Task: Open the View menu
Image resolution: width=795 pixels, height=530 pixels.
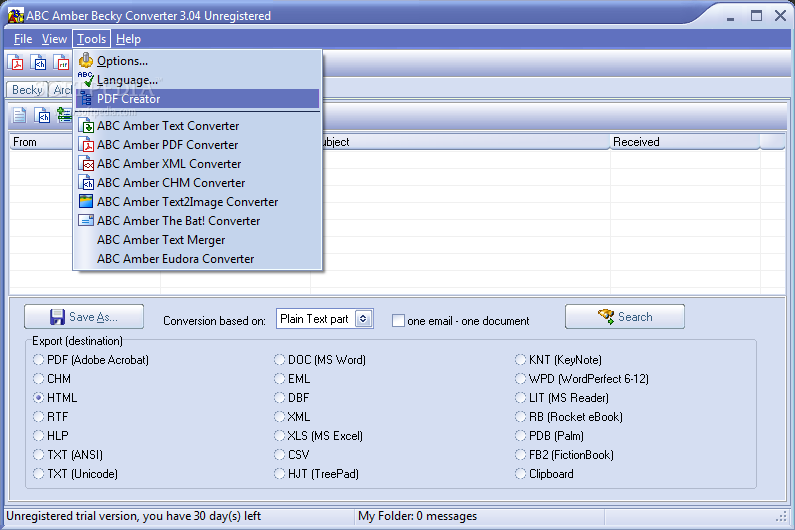Action: pyautogui.click(x=54, y=39)
